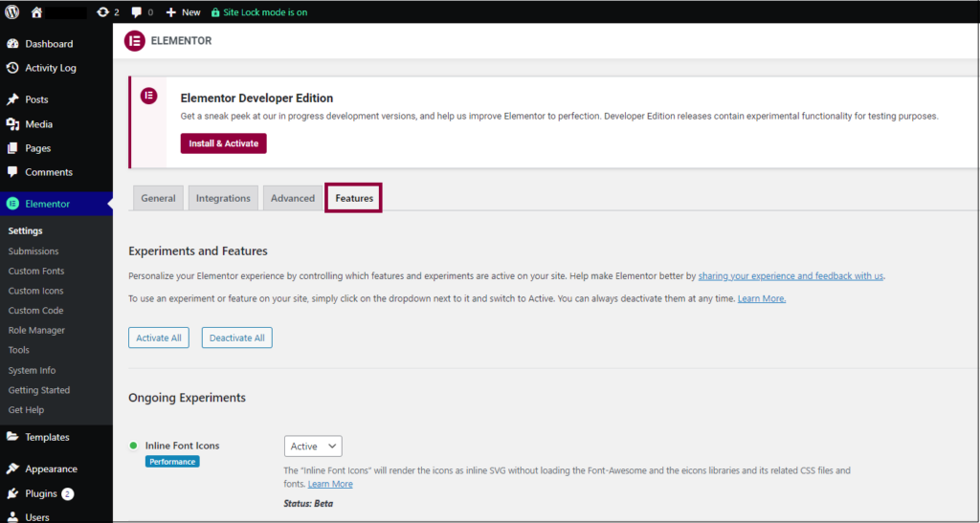This screenshot has width=980, height=523.
Task: Open the Inline Font Icons status dropdown
Action: 313,447
